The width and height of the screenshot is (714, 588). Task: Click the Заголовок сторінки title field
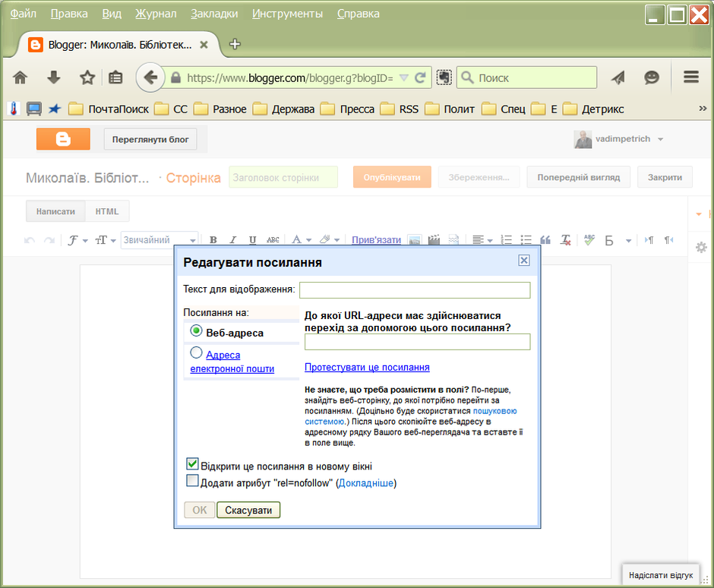point(283,177)
